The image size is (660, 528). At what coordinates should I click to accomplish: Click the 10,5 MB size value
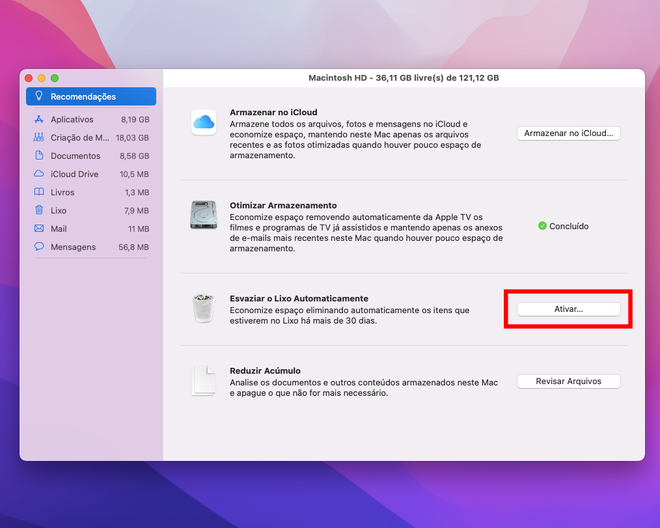[134, 174]
